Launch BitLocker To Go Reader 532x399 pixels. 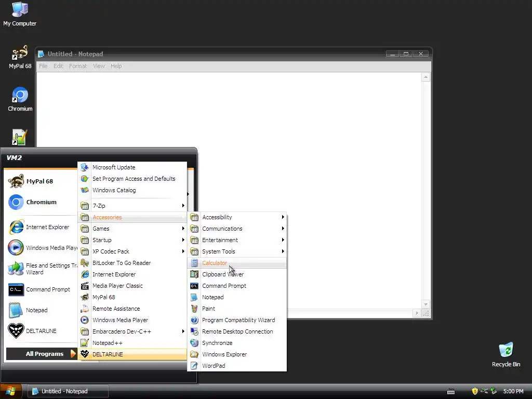pyautogui.click(x=132, y=263)
